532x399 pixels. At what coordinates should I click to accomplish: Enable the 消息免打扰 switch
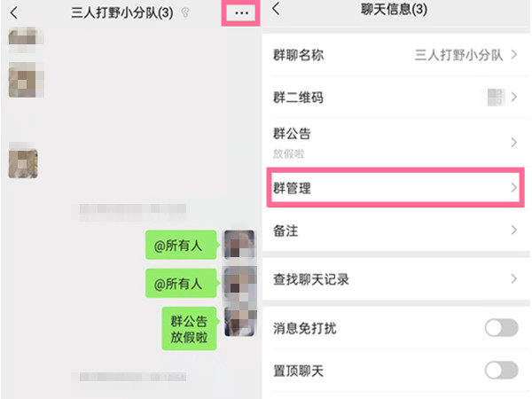(x=501, y=328)
